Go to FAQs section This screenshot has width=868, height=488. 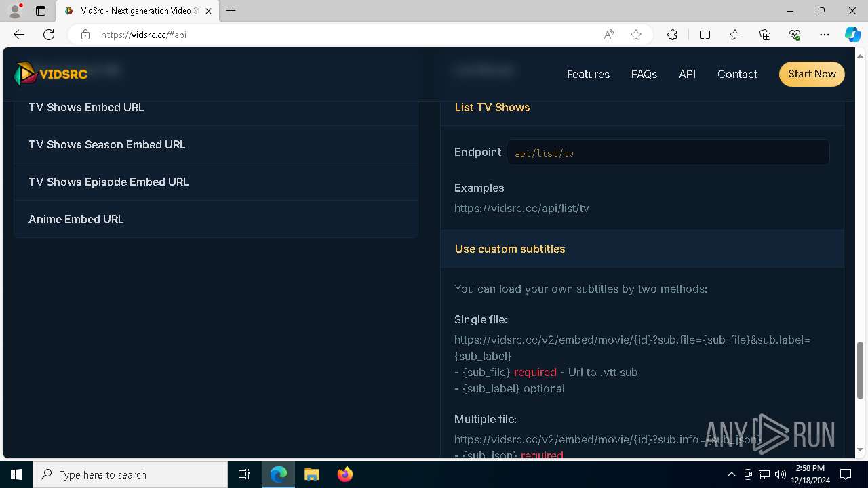point(644,74)
